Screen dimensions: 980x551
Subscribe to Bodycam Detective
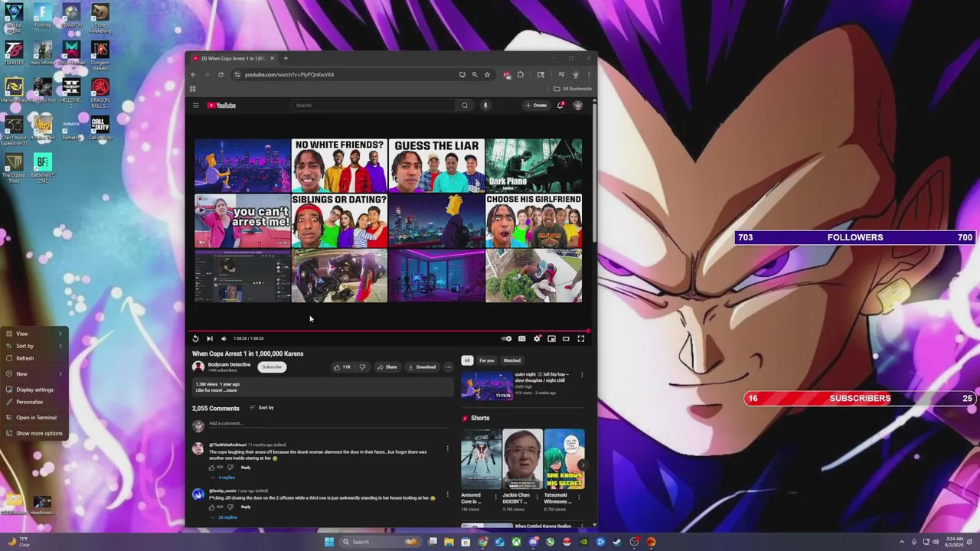pyautogui.click(x=272, y=367)
